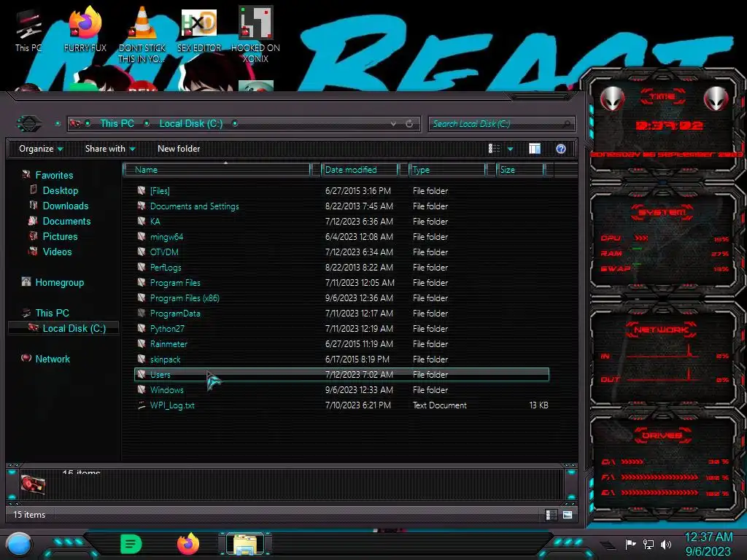Click the 'ProgramData' folder name
747x560 pixels.
(175, 314)
